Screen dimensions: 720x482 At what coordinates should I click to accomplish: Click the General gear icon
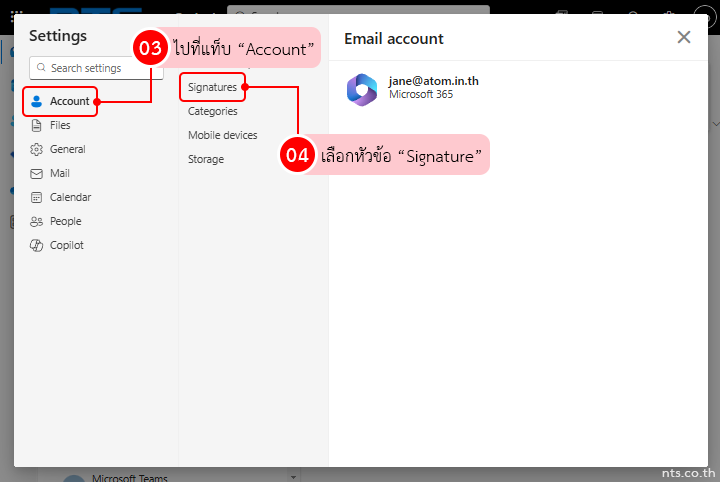tap(36, 149)
